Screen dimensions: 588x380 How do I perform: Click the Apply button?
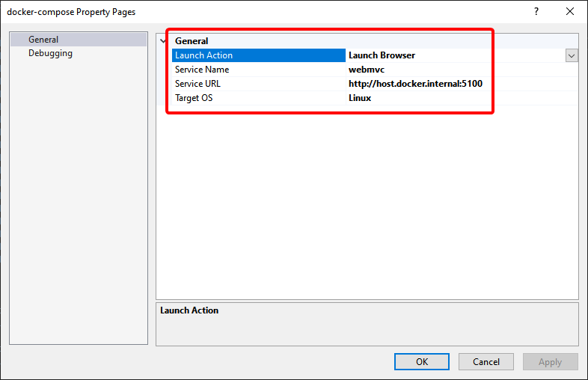(x=550, y=362)
